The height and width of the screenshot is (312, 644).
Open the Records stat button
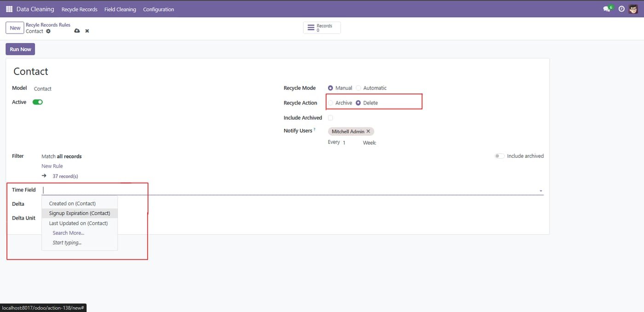pos(322,28)
